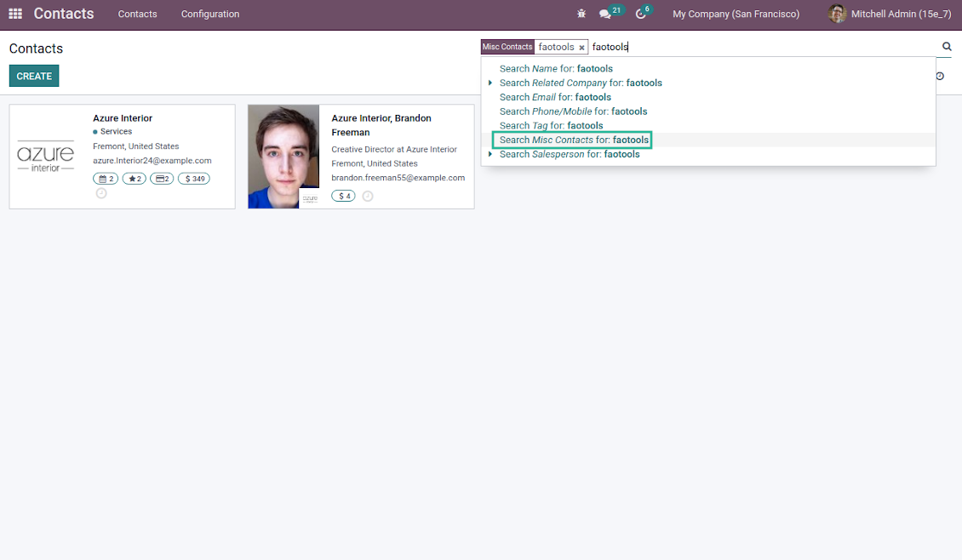Remove the faotools Misc Contacts filter

click(x=581, y=48)
